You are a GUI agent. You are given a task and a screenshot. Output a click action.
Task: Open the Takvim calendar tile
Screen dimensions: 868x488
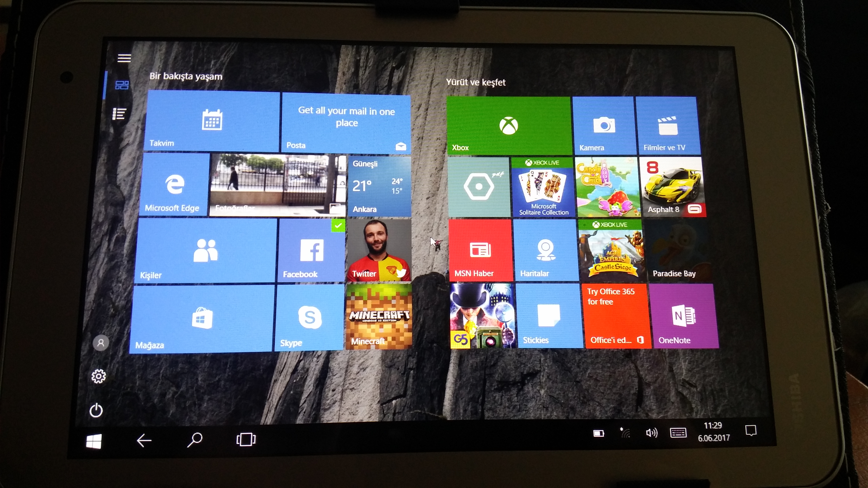point(212,121)
